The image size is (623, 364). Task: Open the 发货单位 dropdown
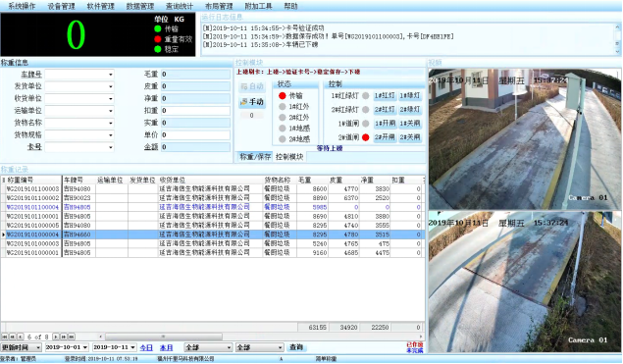tap(111, 86)
